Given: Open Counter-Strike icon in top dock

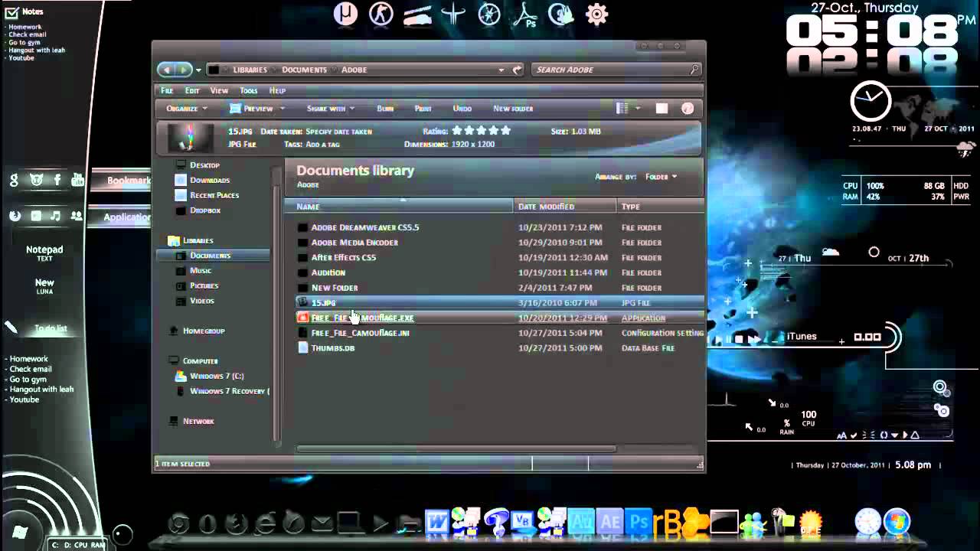Looking at the screenshot, I should [x=381, y=14].
